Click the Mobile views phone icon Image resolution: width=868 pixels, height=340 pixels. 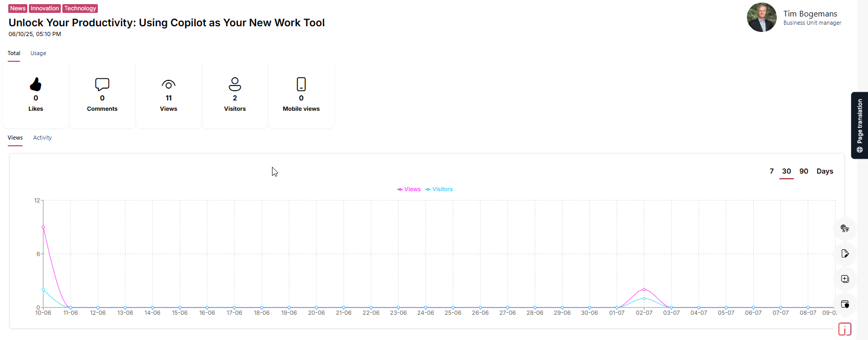(x=301, y=84)
